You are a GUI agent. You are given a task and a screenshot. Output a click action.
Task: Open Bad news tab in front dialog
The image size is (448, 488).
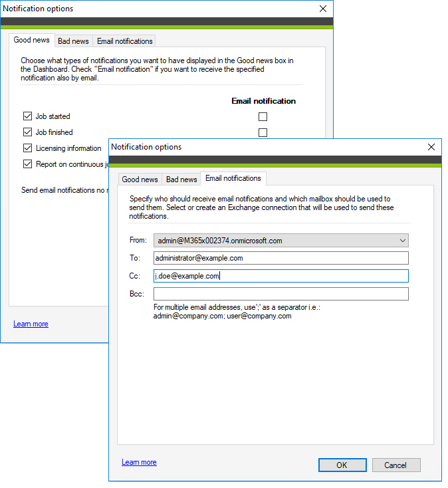coord(181,180)
